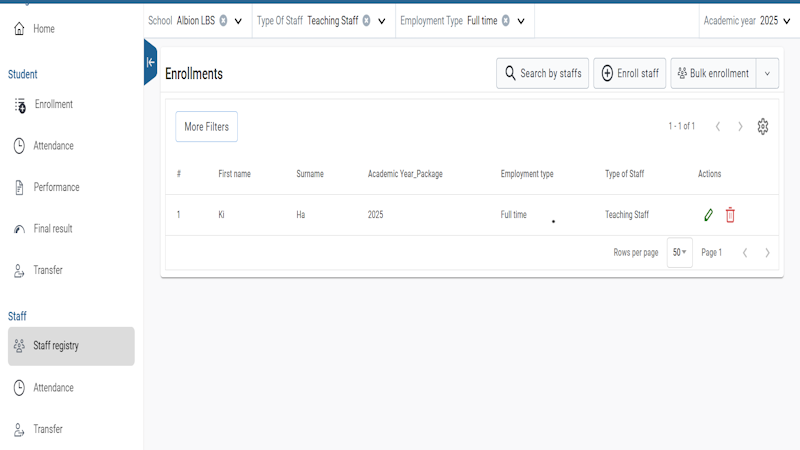Click the Enroll staff button
The image size is (800, 450).
630,73
